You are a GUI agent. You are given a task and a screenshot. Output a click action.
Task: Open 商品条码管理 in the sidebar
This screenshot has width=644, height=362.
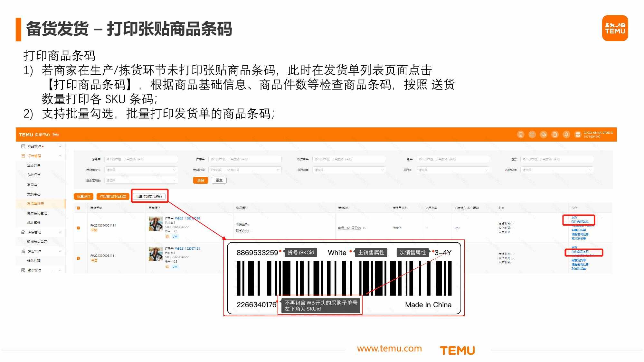click(x=37, y=213)
